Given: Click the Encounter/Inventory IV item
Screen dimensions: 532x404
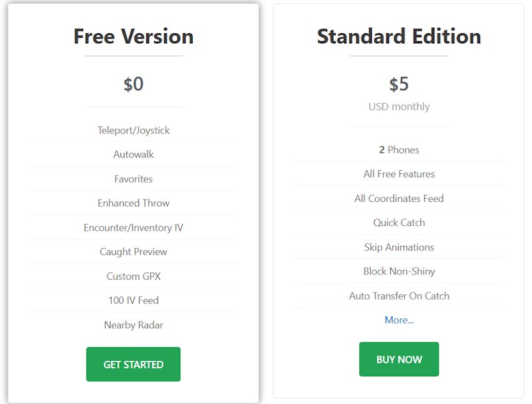Looking at the screenshot, I should click(x=133, y=227).
